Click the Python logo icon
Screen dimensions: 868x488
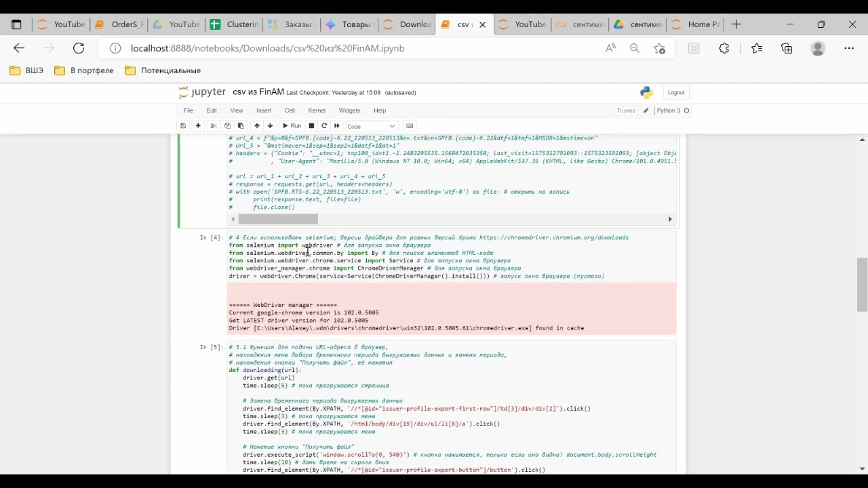point(646,92)
